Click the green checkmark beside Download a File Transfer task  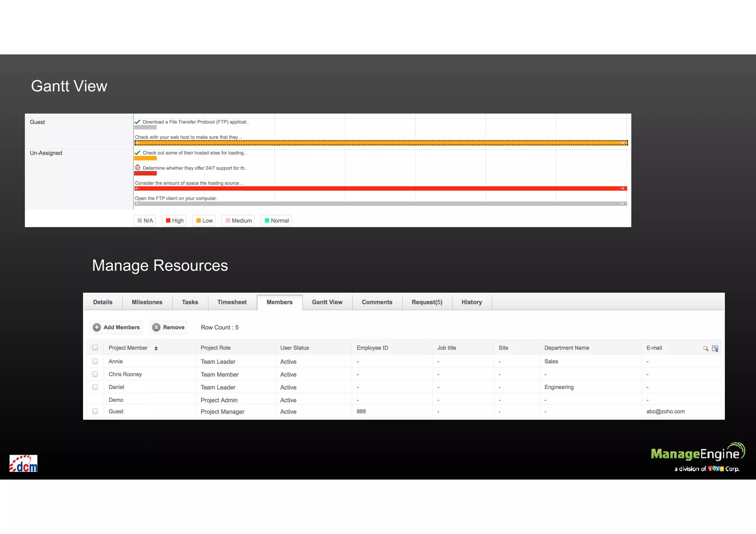click(x=137, y=122)
